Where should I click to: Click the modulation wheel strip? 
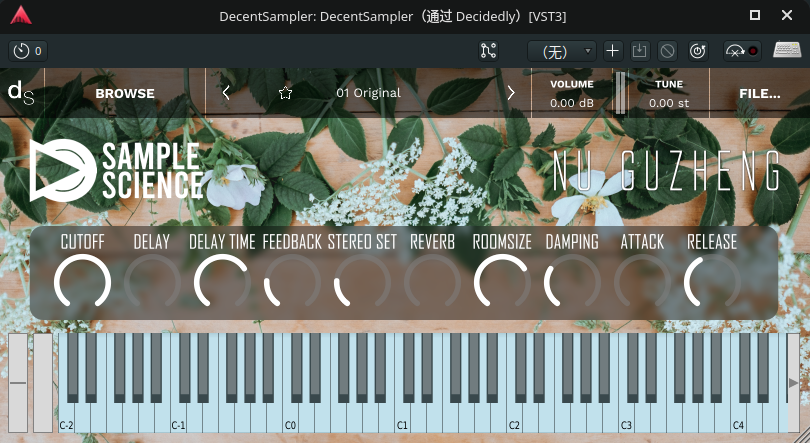pos(43,383)
